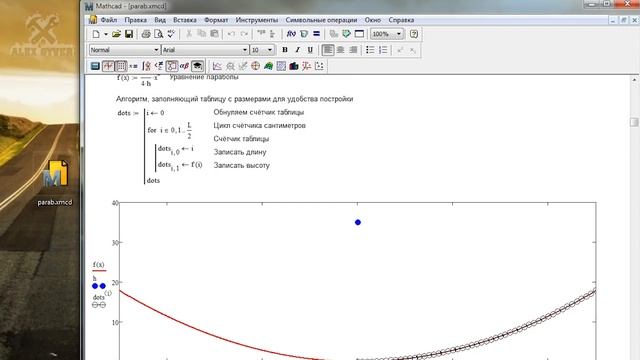Open Print Preview from the toolbar

158,34
